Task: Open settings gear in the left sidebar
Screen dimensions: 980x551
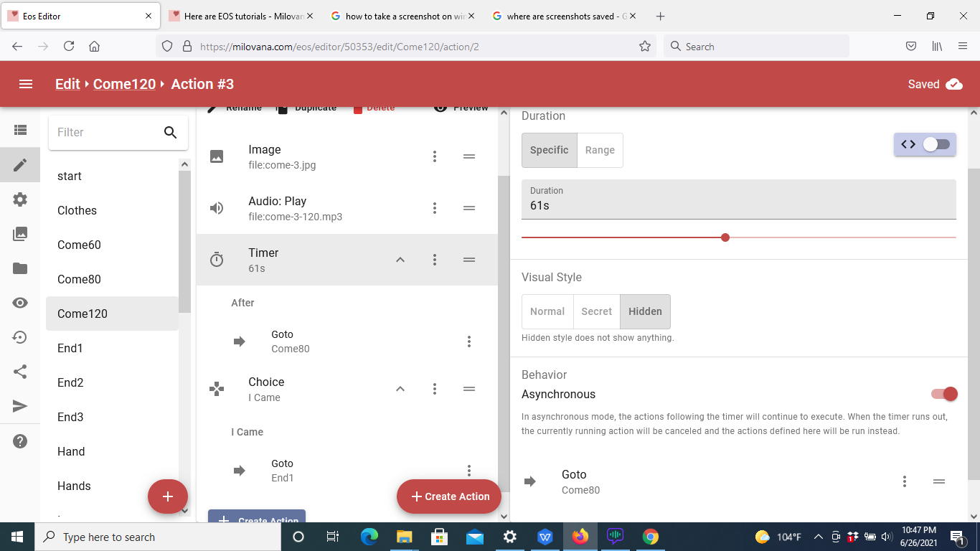Action: coord(20,199)
